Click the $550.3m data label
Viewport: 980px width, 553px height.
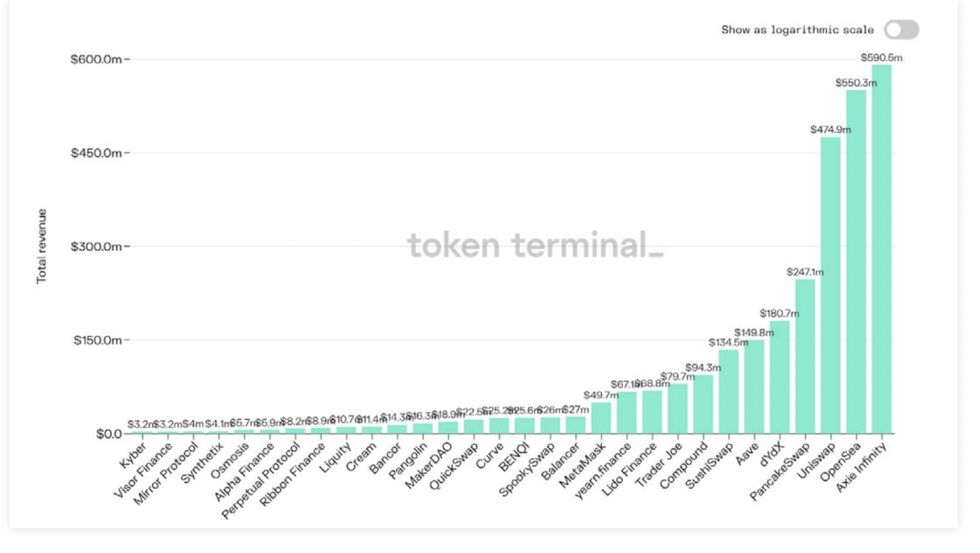coord(857,82)
